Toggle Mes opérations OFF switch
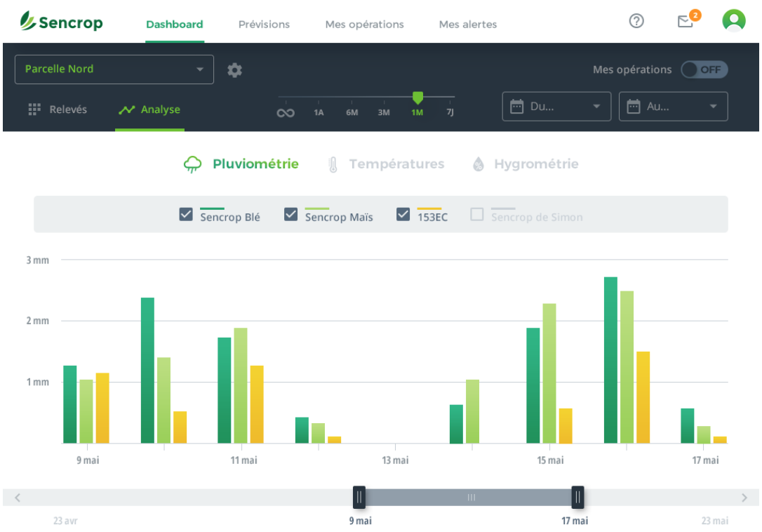Screen dimensions: 762x532 coord(704,69)
